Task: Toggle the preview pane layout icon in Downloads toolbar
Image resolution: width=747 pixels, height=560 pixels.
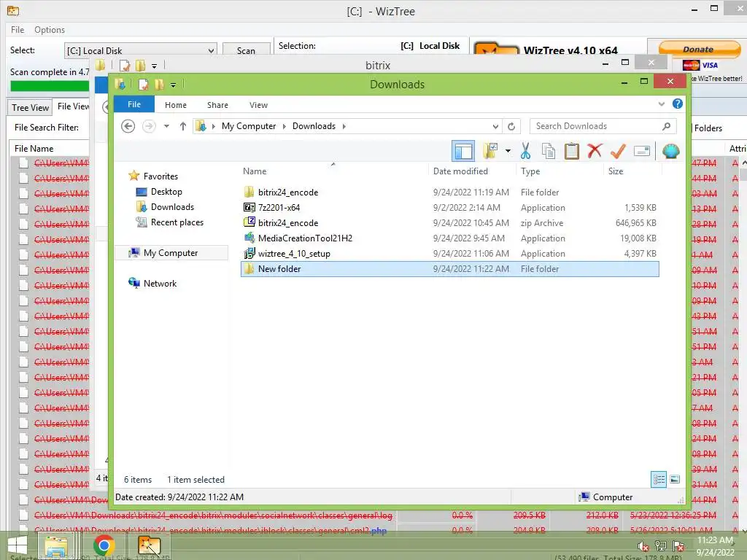Action: pyautogui.click(x=463, y=152)
